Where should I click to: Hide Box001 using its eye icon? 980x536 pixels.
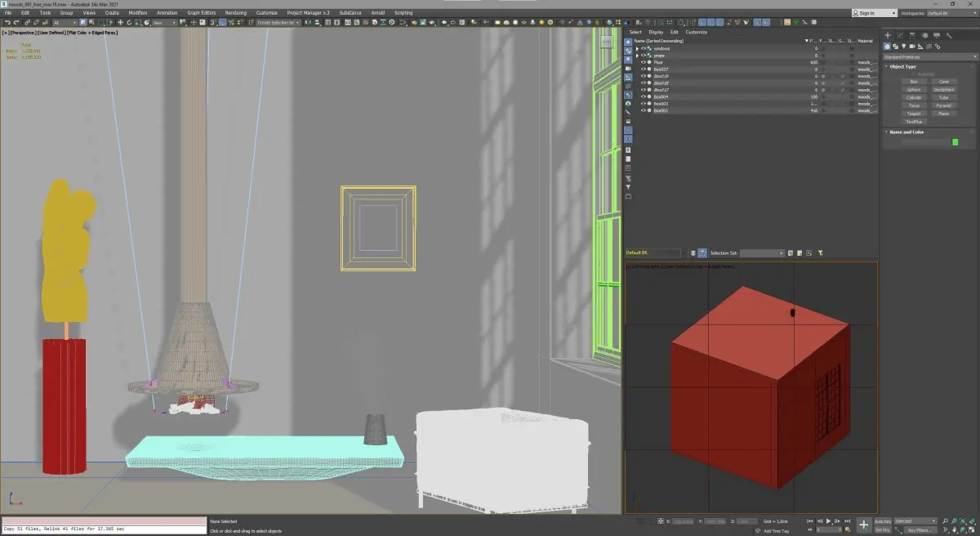(x=644, y=110)
